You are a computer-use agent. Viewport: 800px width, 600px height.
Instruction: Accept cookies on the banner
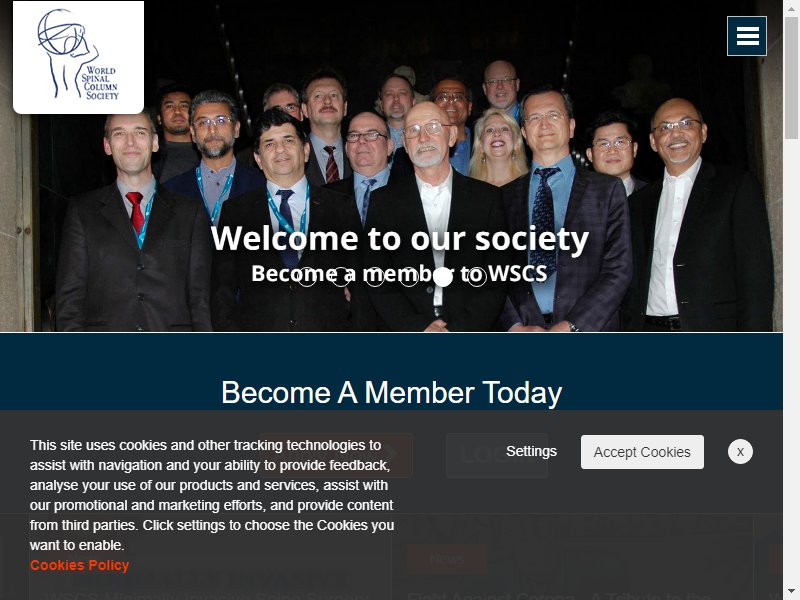pyautogui.click(x=642, y=452)
